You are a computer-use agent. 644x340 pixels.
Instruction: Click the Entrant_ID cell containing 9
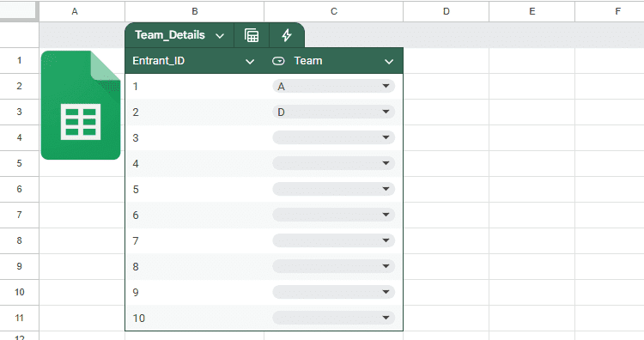click(x=195, y=292)
